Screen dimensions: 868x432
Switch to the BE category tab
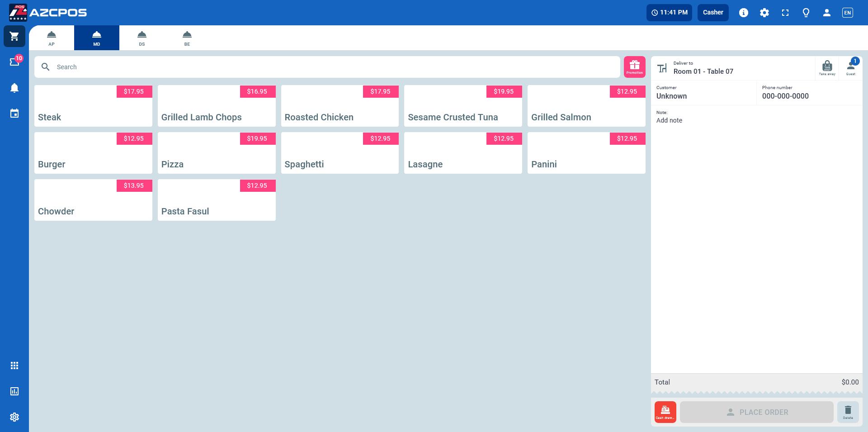(x=187, y=38)
